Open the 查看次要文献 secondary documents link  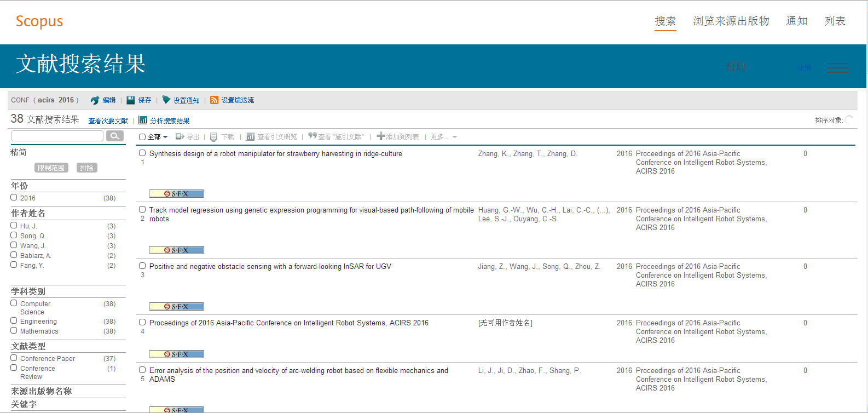tap(108, 121)
